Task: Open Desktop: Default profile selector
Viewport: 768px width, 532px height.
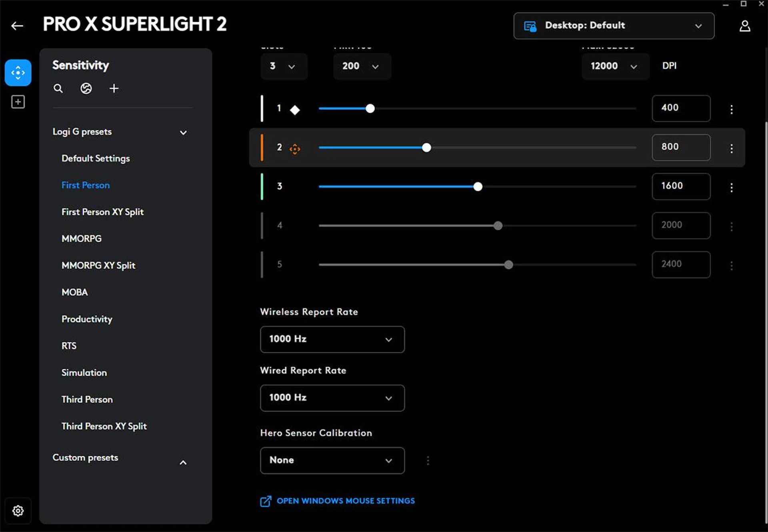Action: click(614, 26)
